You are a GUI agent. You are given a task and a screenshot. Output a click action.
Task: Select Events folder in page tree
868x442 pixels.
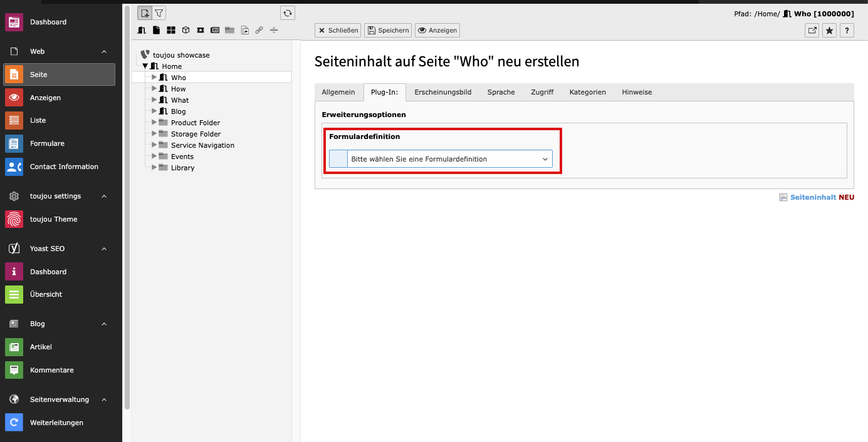click(182, 157)
